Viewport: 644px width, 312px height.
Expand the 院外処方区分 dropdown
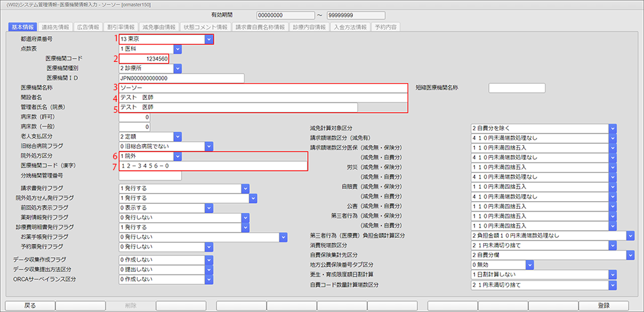177,156
